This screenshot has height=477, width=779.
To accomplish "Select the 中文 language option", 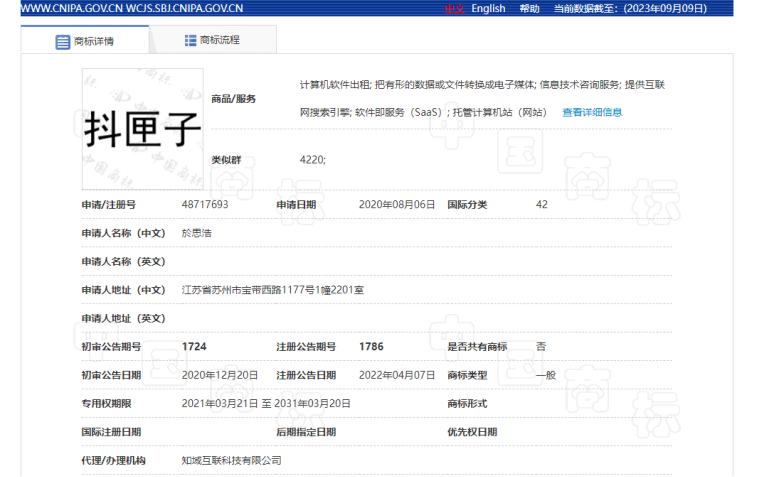I will tap(455, 8).
